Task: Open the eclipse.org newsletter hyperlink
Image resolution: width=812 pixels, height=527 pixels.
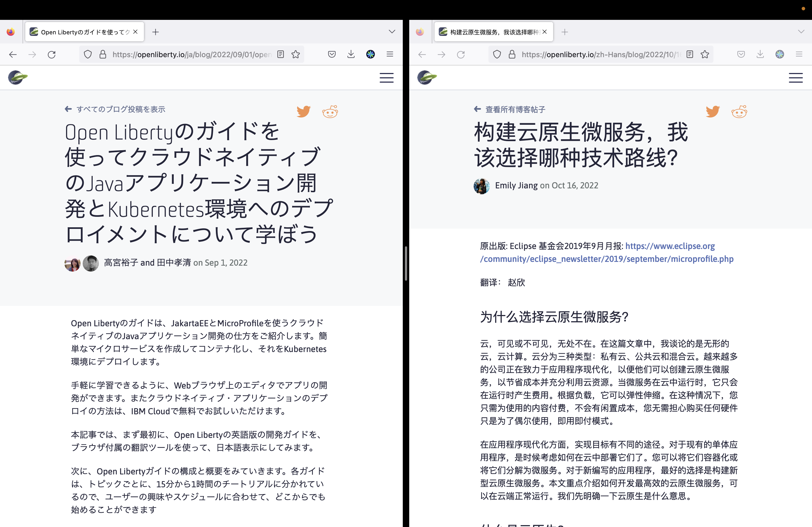Action: (607, 252)
